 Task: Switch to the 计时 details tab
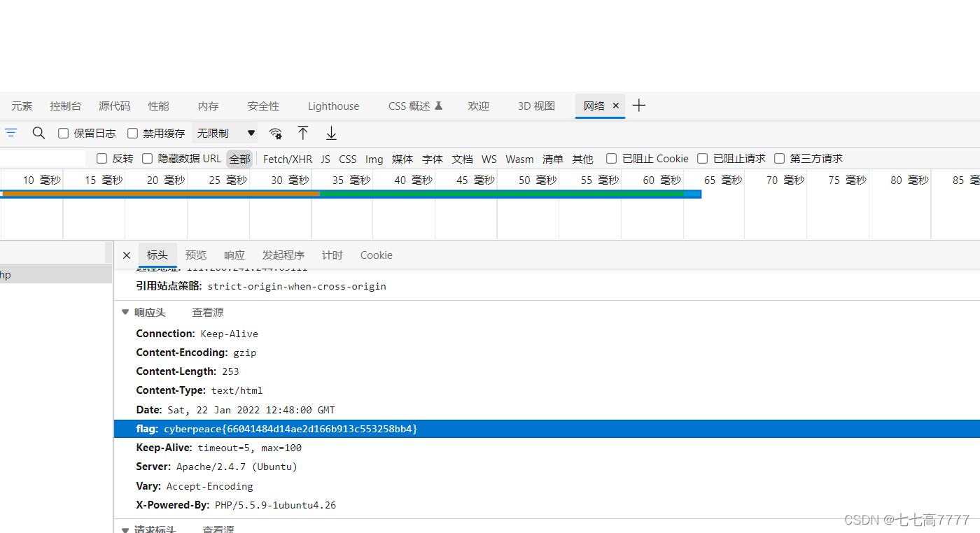[332, 255]
